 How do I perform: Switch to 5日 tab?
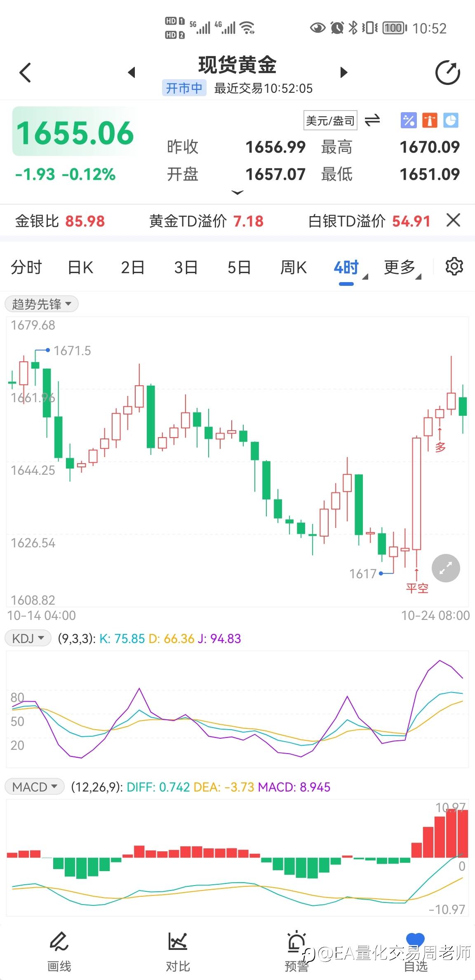coord(239,267)
